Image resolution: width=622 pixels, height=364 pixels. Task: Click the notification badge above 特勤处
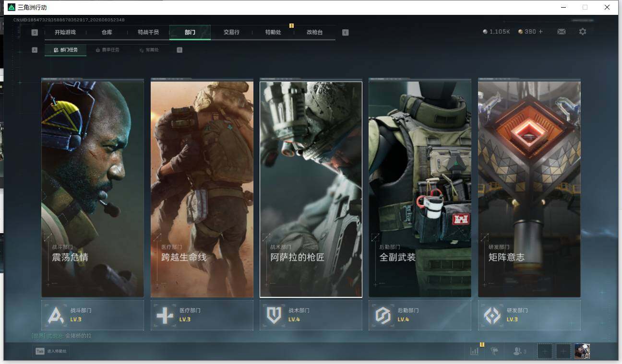[291, 25]
